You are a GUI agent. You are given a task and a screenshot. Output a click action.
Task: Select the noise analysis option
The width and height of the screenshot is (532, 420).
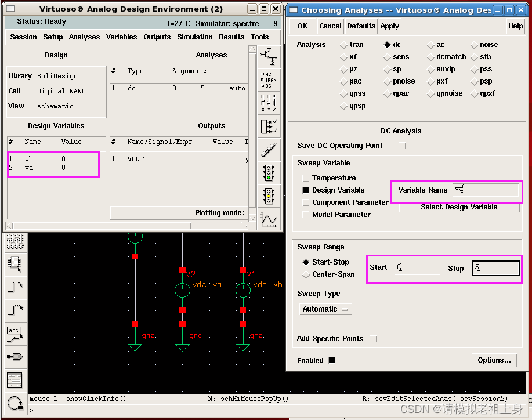pyautogui.click(x=475, y=45)
